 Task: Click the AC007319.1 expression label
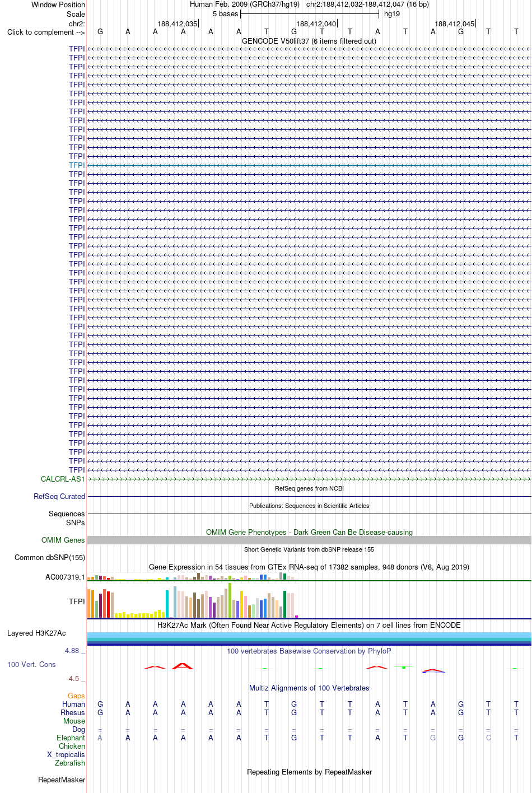[x=65, y=577]
